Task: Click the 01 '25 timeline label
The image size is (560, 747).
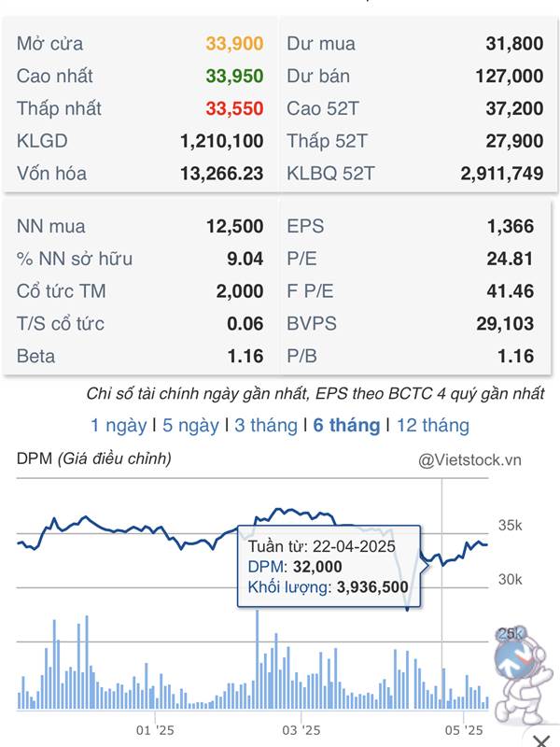Action: [x=155, y=730]
